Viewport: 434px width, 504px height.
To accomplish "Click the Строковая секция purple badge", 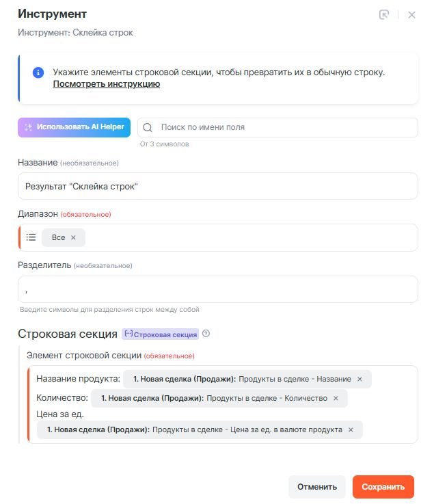I will pos(161,334).
